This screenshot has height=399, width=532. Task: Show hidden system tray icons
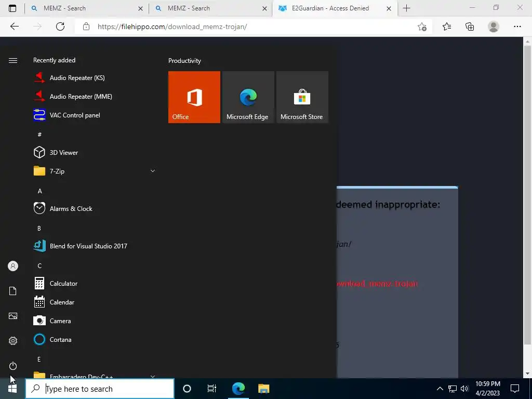tap(440, 389)
